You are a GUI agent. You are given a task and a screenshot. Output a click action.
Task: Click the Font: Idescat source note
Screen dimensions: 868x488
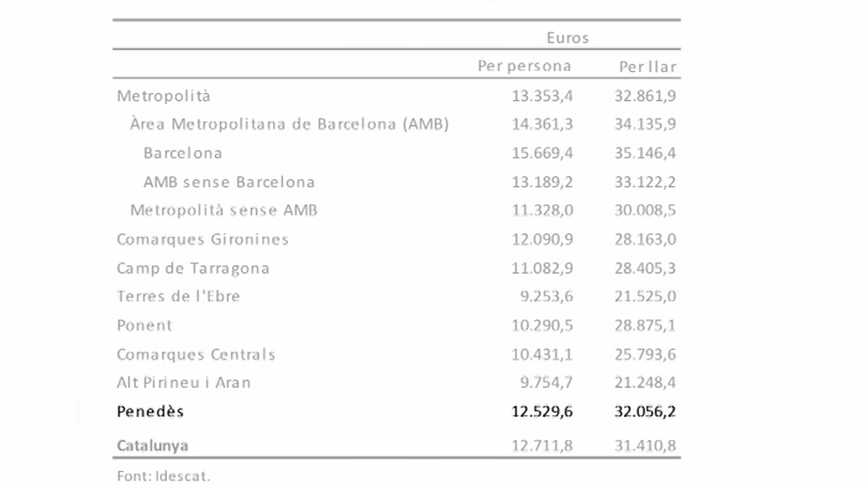(x=164, y=476)
